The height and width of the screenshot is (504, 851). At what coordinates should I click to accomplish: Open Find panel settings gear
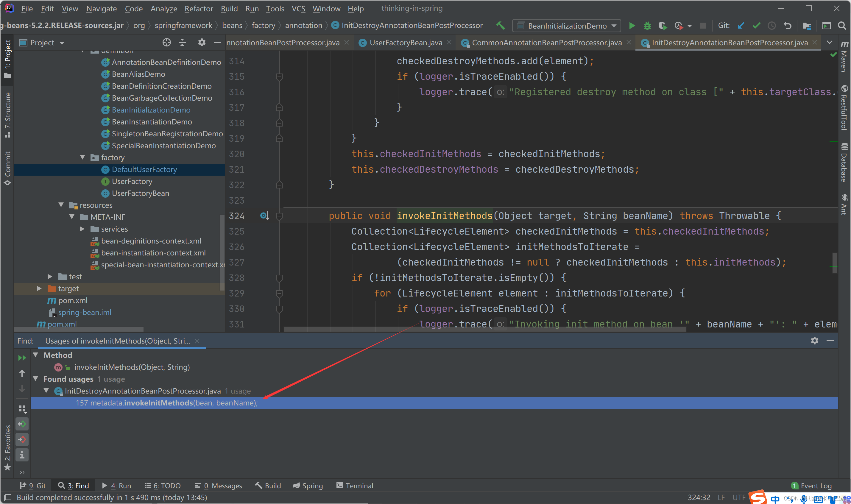point(814,341)
